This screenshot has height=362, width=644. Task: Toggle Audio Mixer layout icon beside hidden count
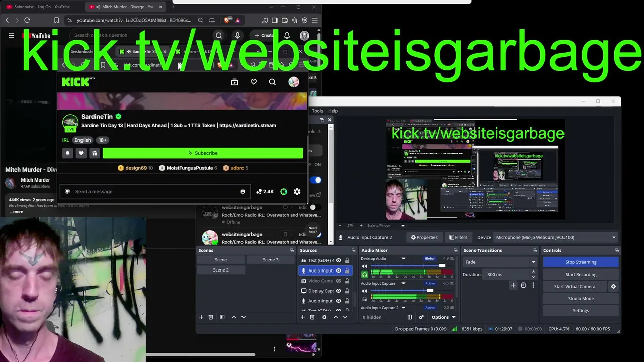(410, 317)
